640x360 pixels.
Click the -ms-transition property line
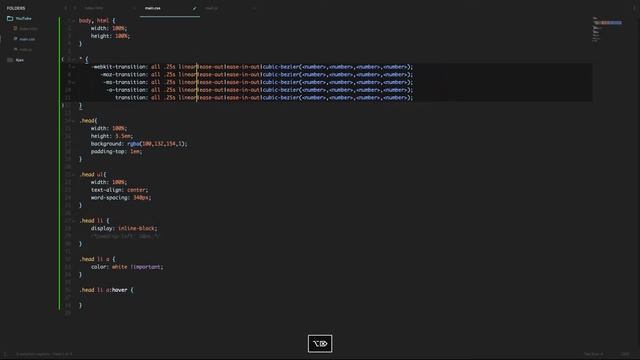(258, 82)
